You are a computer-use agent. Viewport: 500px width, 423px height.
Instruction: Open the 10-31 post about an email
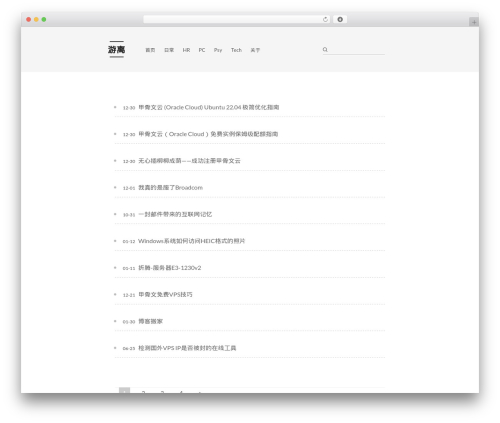(x=175, y=214)
